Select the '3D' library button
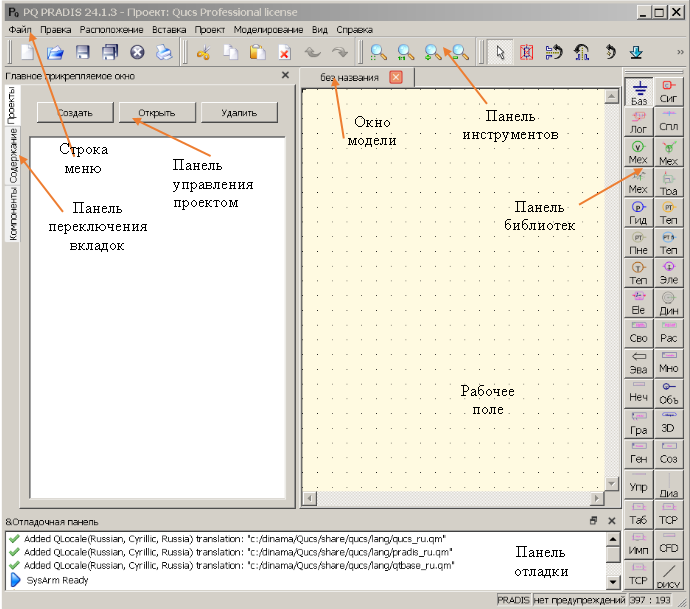Image resolution: width=690 pixels, height=609 pixels. (x=669, y=421)
